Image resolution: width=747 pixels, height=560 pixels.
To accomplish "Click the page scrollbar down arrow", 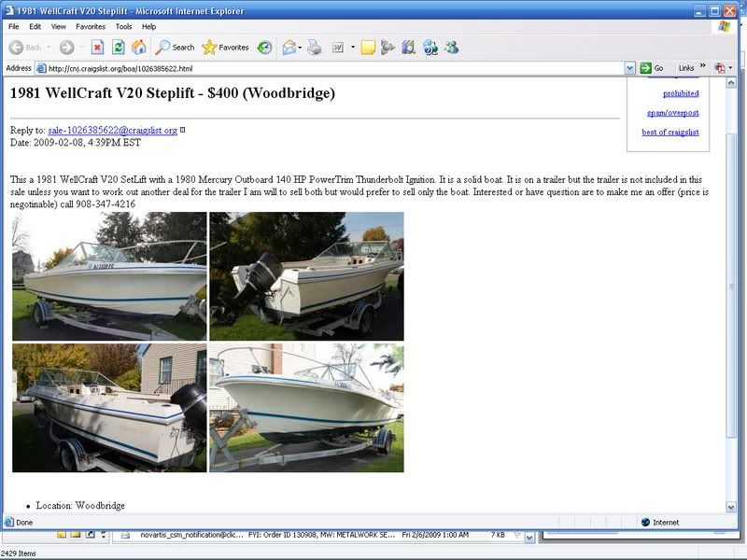I will point(731,507).
